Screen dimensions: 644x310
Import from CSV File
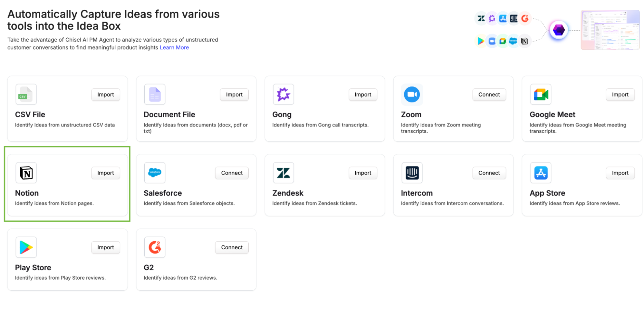coord(105,95)
